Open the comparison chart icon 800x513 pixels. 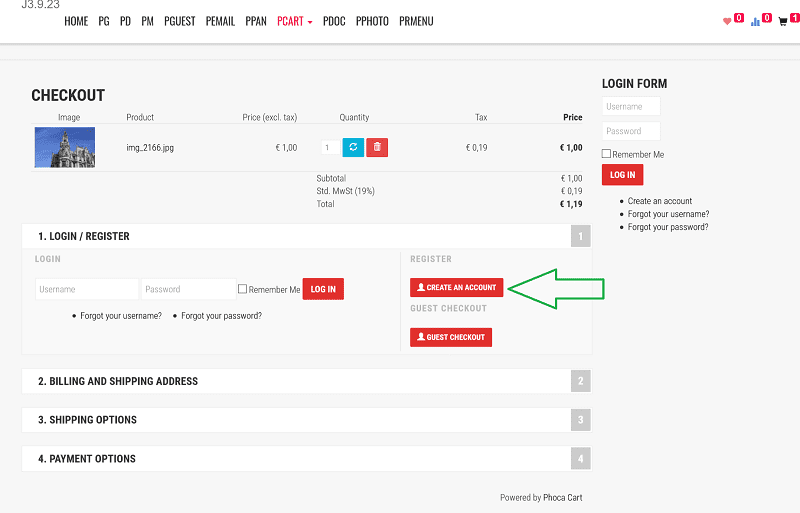[755, 21]
